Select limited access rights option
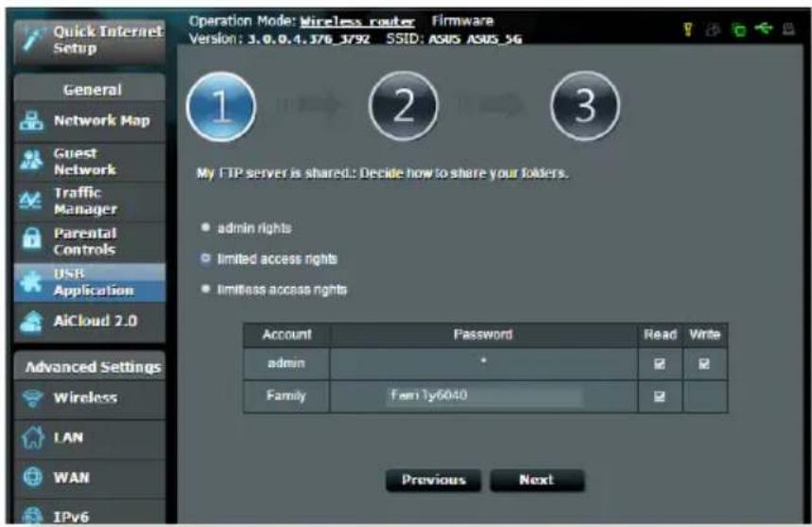The height and width of the screenshot is (527, 812). tap(205, 258)
